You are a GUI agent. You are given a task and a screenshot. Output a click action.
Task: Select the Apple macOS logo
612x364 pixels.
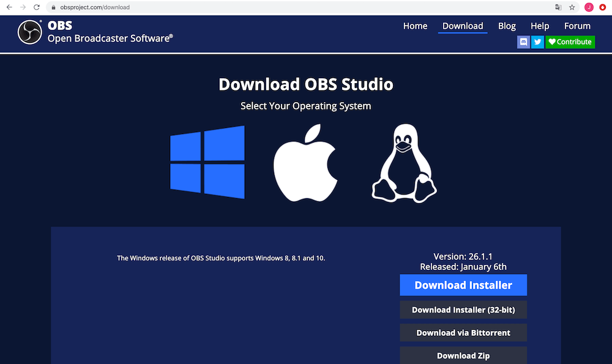305,163
